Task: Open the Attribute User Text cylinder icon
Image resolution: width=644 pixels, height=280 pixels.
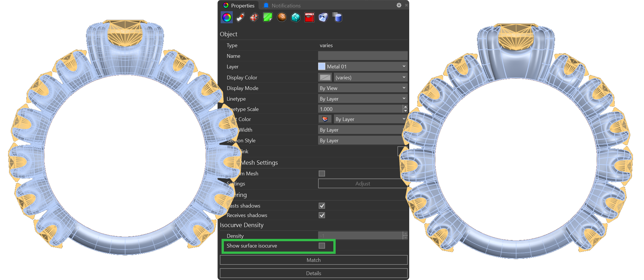Action: (337, 18)
